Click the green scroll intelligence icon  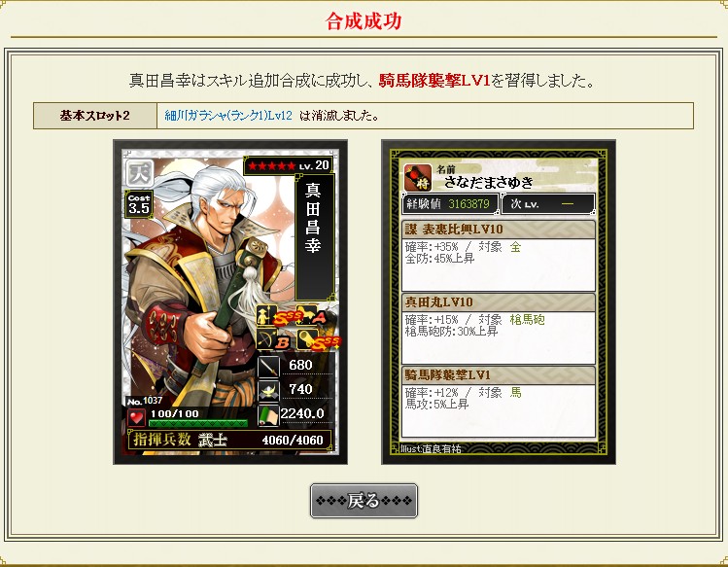click(269, 415)
